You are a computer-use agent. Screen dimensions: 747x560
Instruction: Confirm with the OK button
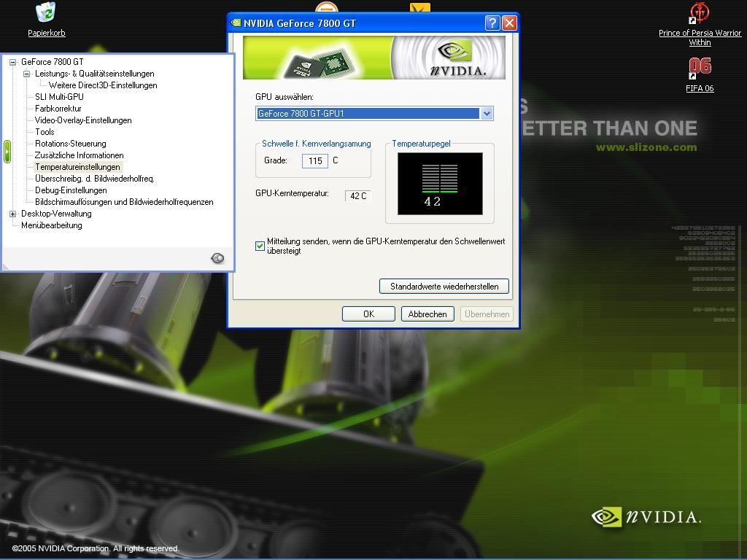coord(368,314)
